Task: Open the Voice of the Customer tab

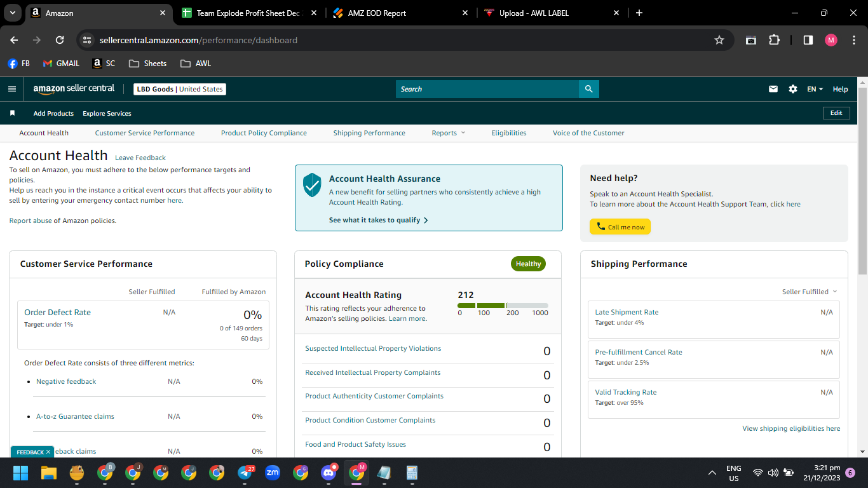Action: click(x=588, y=133)
